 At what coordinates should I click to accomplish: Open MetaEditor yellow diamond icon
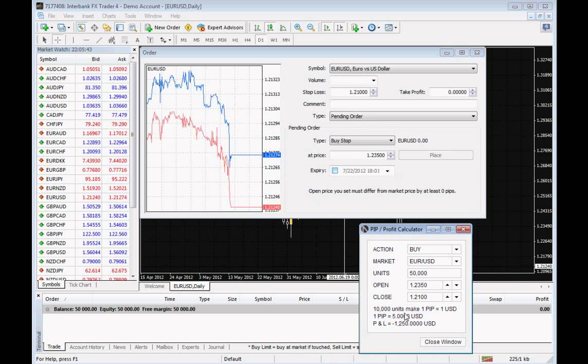coord(188,27)
